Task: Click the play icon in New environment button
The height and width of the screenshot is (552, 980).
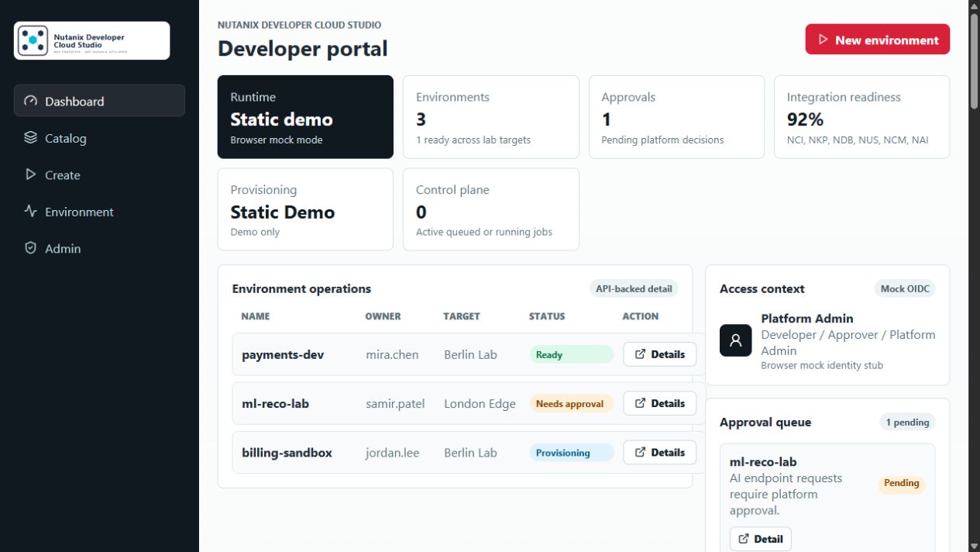Action: coord(824,40)
